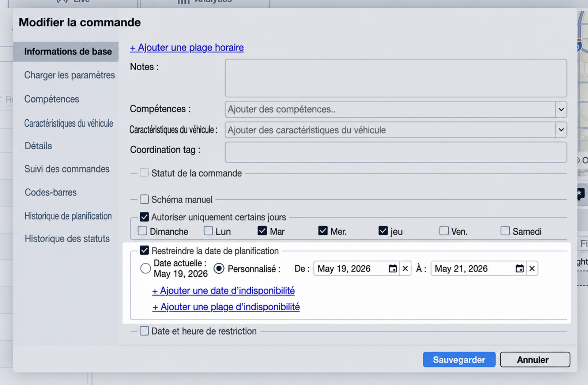Check the Ven. day box
Screen dimensions: 588x385
click(444, 231)
